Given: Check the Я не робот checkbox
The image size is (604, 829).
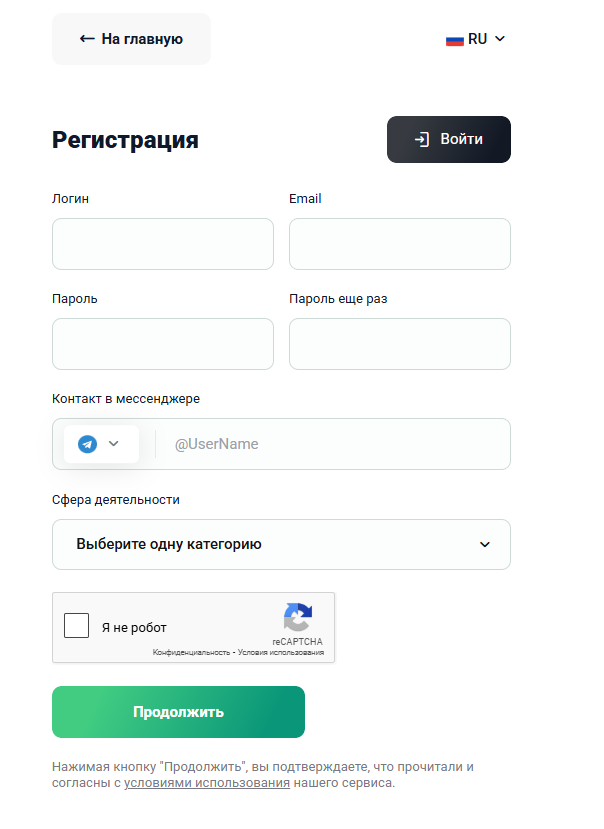Looking at the screenshot, I should click(x=77, y=626).
